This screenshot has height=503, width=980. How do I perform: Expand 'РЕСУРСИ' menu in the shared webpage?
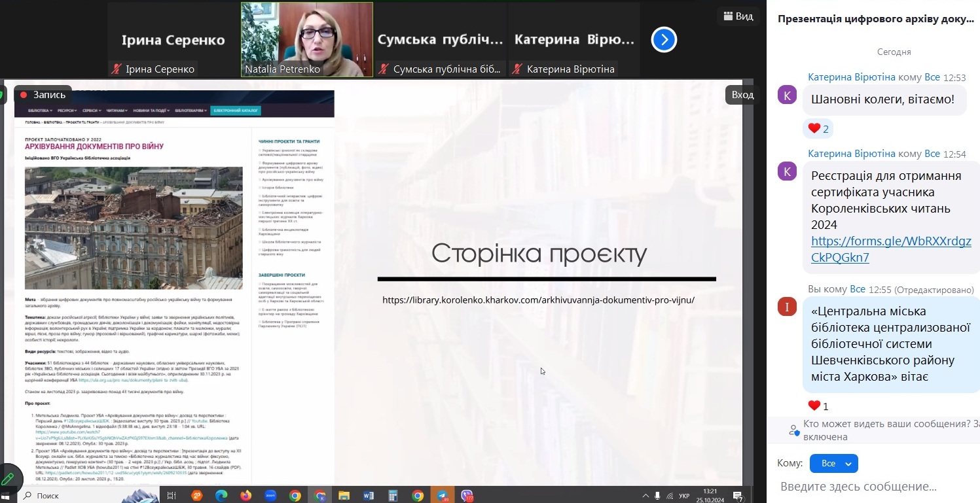(x=67, y=111)
